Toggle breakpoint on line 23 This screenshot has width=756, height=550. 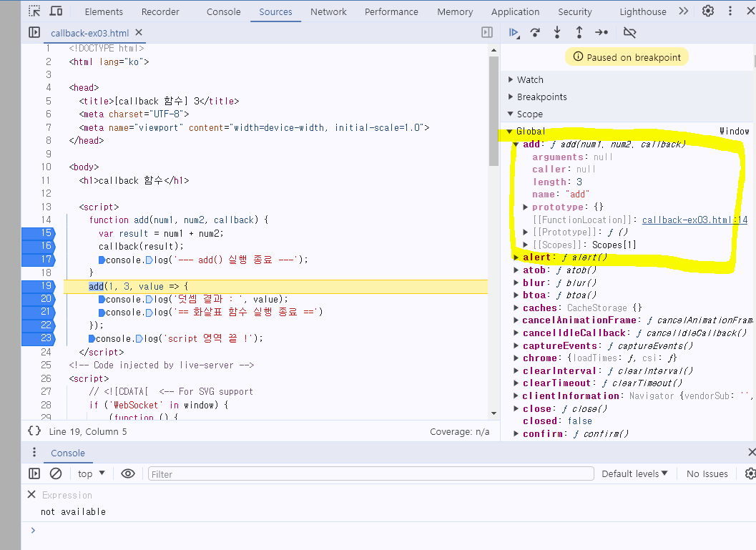tap(39, 338)
